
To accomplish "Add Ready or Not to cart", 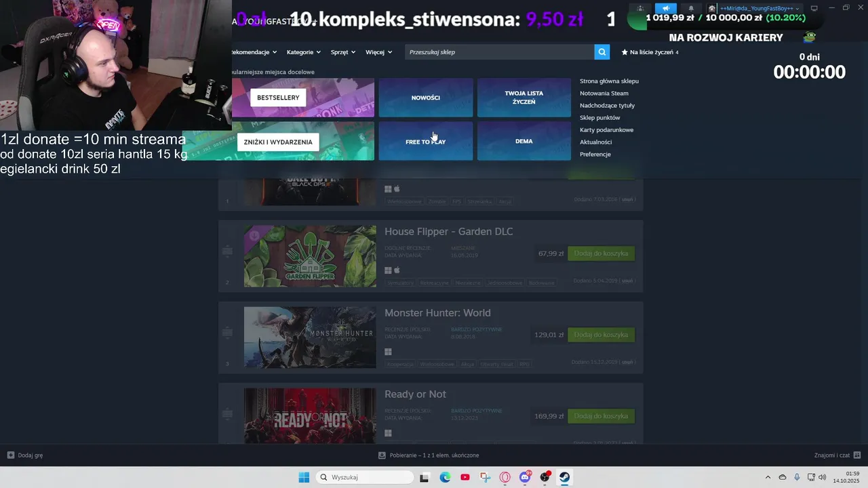I will coord(601,416).
